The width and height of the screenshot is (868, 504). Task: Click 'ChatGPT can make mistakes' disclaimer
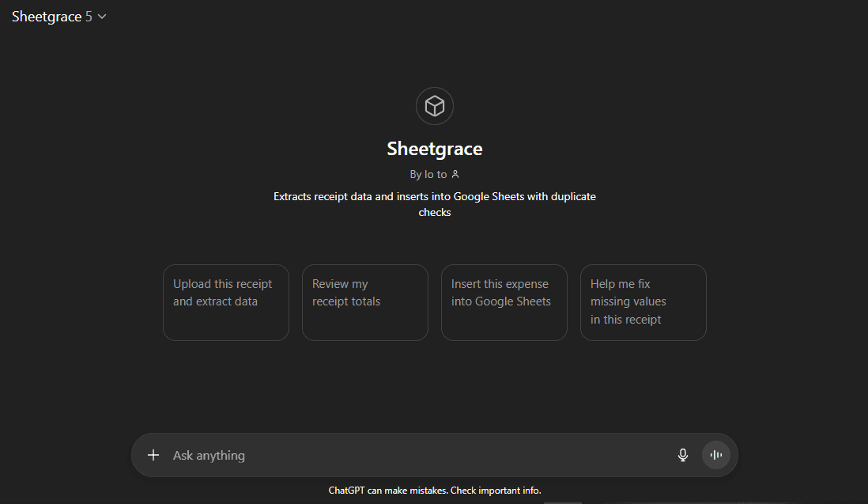click(435, 491)
